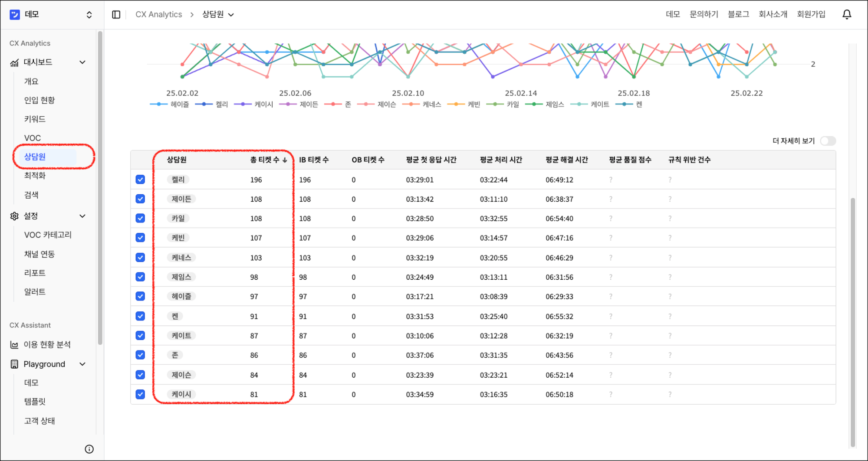Screen dimensions: 868x461
Task: Uncheck the 케이시 row checkbox
Action: (x=140, y=394)
